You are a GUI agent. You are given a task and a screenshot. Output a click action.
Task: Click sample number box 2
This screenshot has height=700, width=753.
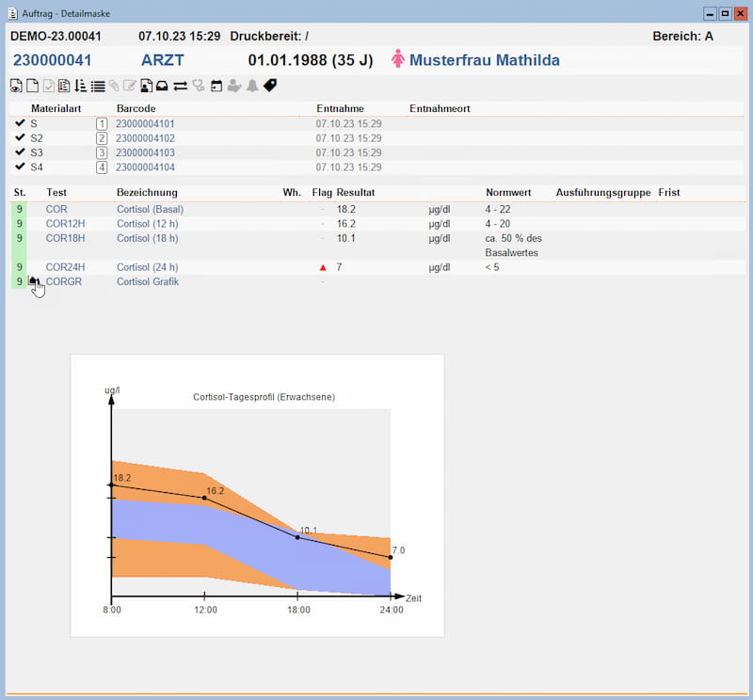tap(102, 138)
